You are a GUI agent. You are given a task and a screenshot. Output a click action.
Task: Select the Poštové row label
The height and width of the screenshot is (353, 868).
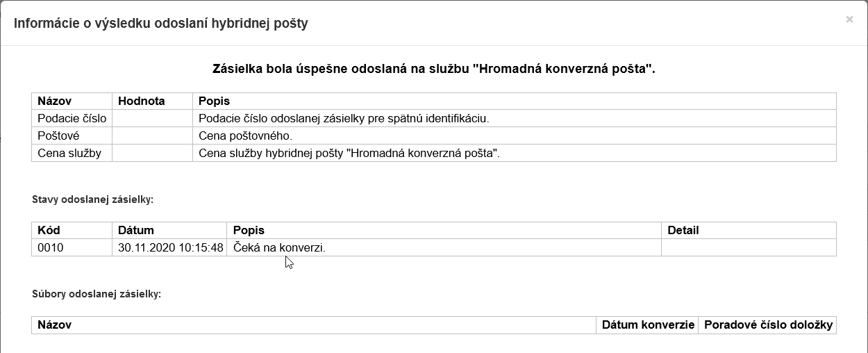58,136
